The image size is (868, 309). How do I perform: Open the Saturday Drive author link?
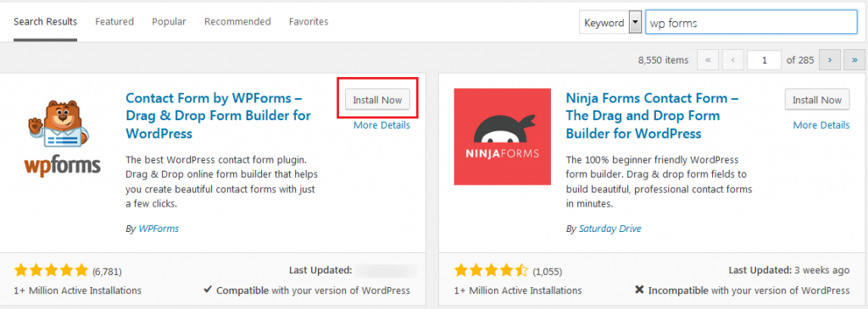610,229
